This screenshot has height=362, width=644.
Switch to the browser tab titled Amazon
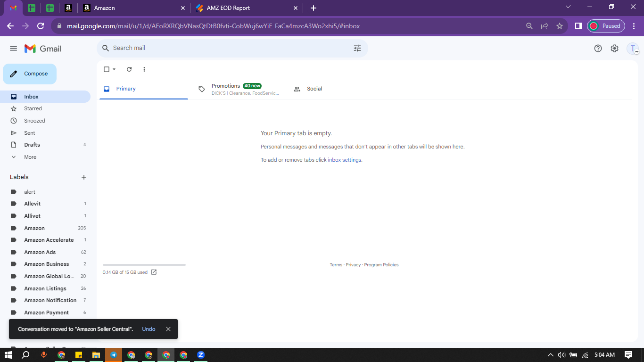pyautogui.click(x=134, y=8)
